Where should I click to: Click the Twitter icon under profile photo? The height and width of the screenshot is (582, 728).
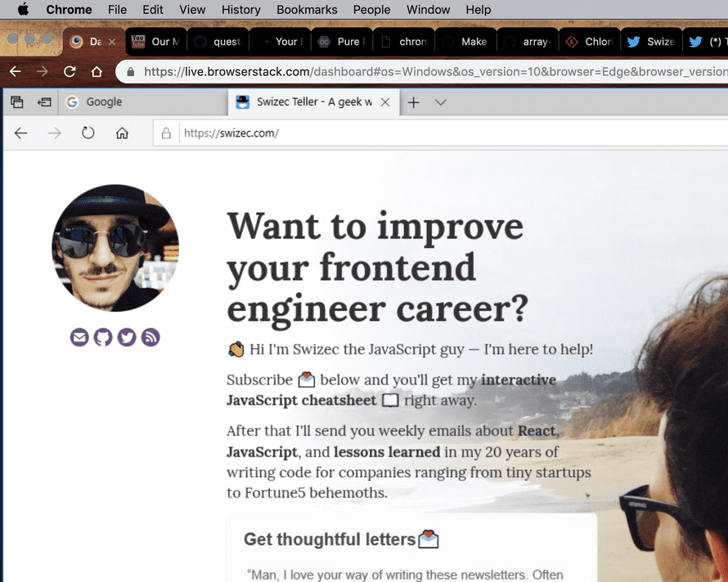tap(127, 337)
